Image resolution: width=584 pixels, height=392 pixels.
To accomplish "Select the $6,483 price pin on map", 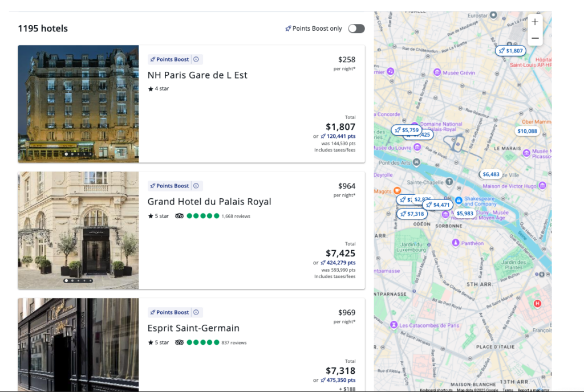I will pyautogui.click(x=490, y=174).
